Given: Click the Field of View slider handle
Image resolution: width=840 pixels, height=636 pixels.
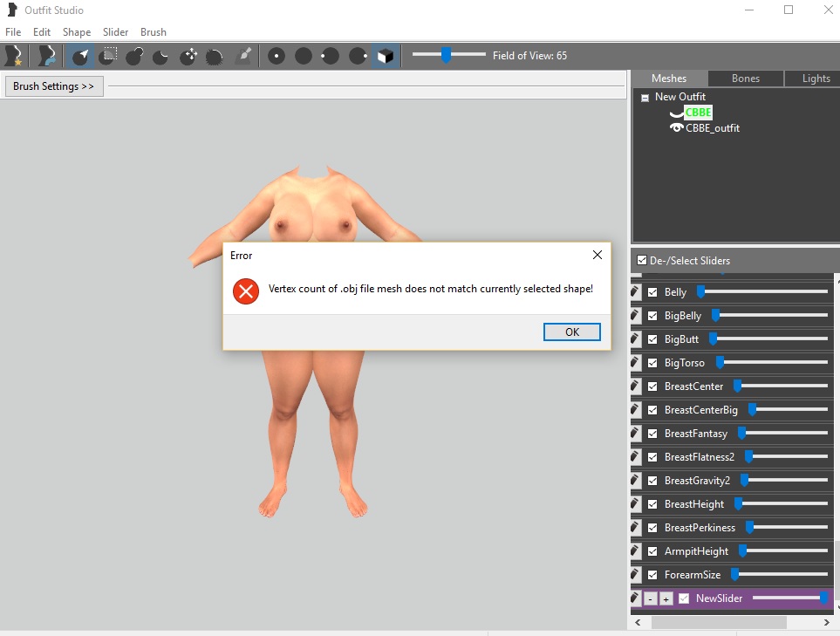Looking at the screenshot, I should [446, 55].
